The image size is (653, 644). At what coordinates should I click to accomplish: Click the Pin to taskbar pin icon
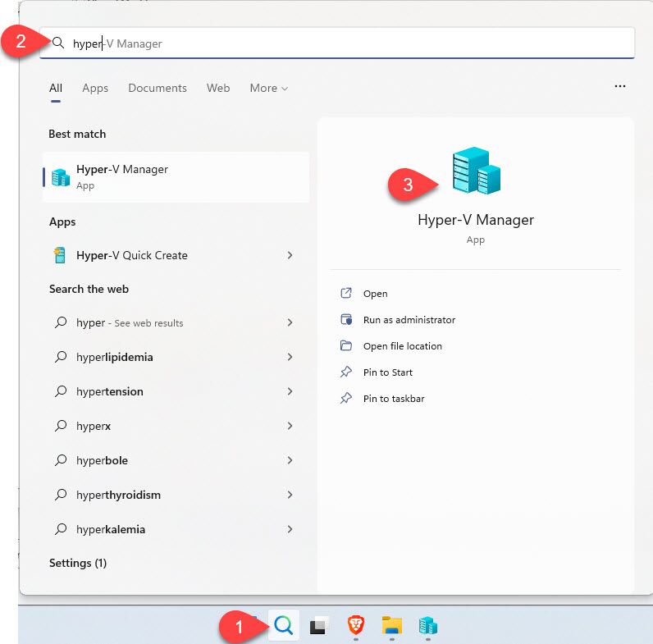(346, 398)
